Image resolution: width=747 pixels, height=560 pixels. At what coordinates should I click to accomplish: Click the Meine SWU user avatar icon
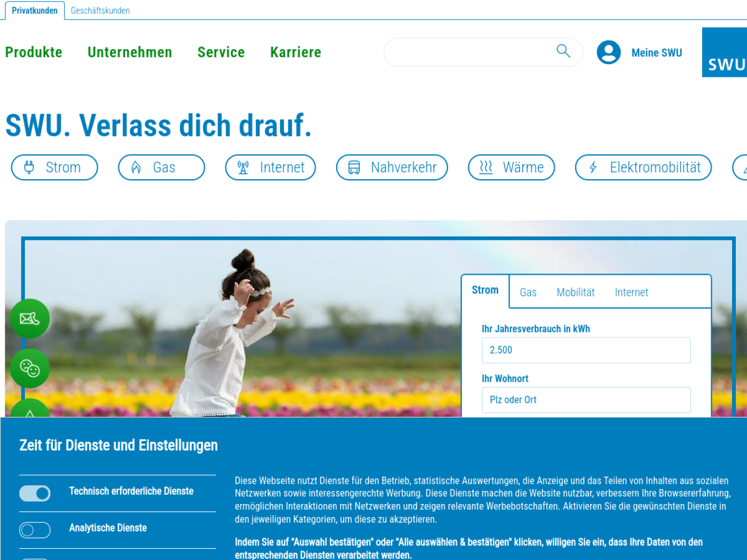tap(609, 52)
